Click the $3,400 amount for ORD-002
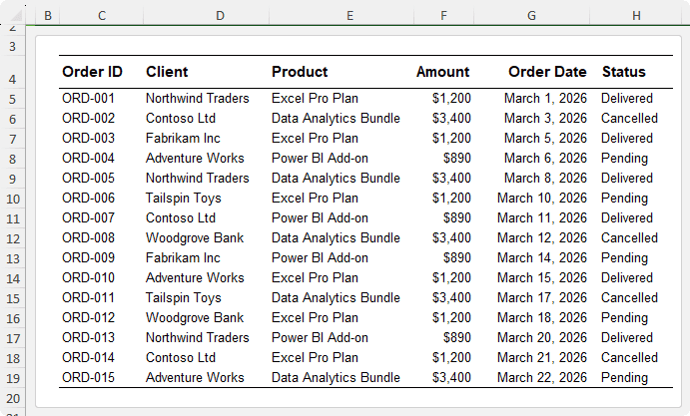The width and height of the screenshot is (690, 416). pyautogui.click(x=451, y=118)
